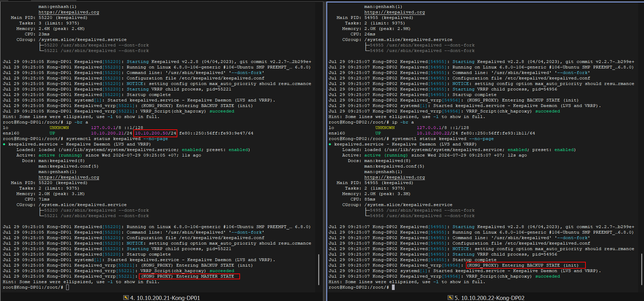Viewport: 644px width, 301px height.
Task: Click the session icon on the Kong-DP01 tab
Action: (x=126, y=298)
